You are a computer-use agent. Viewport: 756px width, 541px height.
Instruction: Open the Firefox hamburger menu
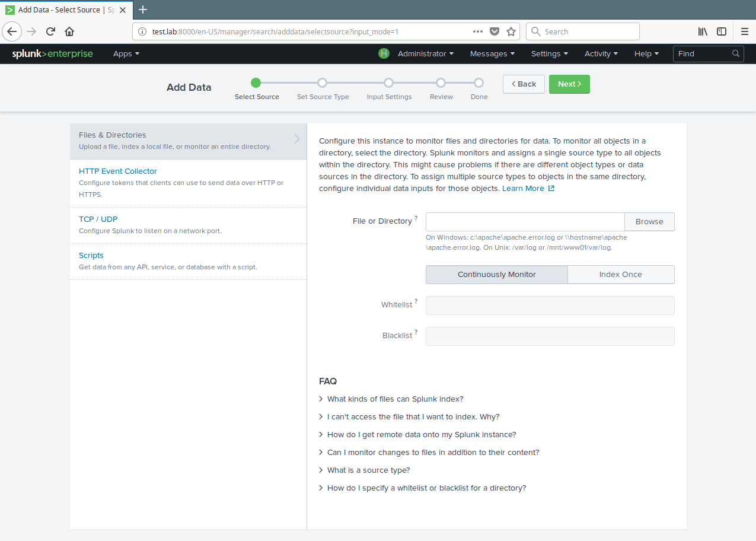point(744,31)
